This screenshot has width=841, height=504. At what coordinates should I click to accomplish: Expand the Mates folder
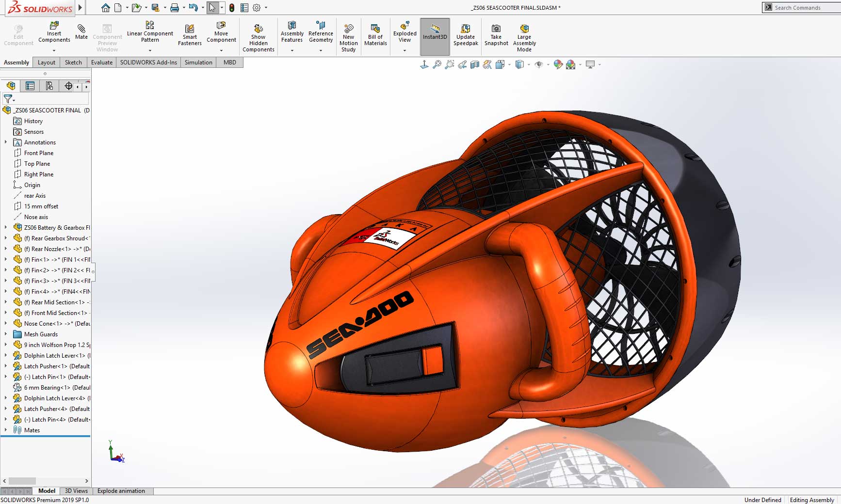(x=5, y=430)
